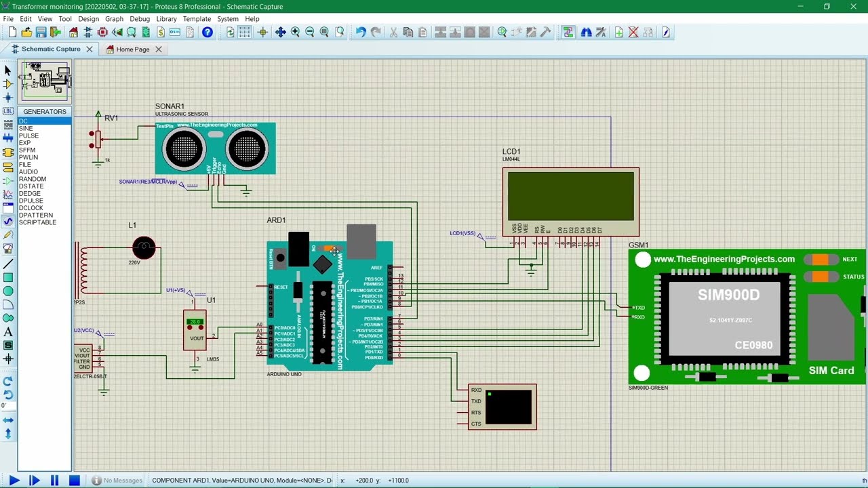Click the zoom to area icon
868x488 pixels.
(x=340, y=32)
